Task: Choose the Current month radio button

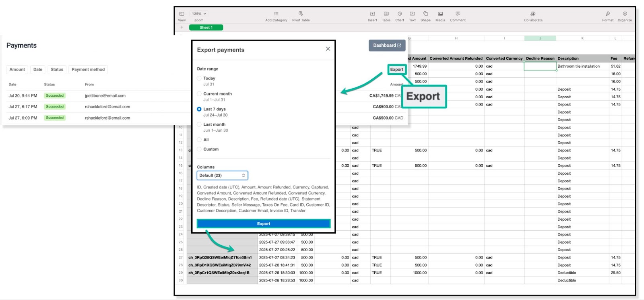Action: [199, 94]
